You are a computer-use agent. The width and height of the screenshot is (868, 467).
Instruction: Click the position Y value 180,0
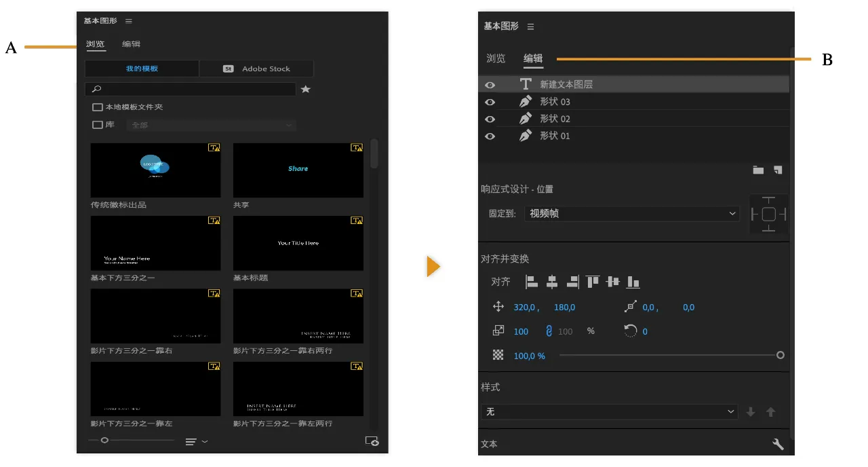click(564, 307)
